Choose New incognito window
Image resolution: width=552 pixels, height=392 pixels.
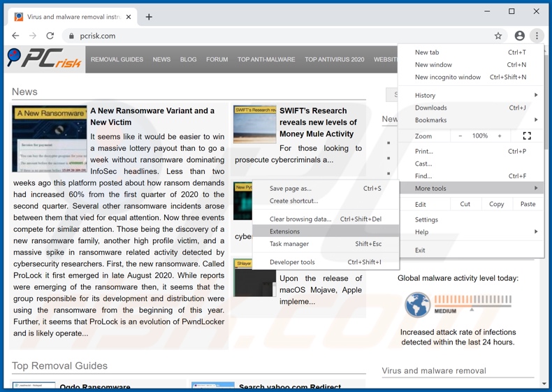click(471, 77)
